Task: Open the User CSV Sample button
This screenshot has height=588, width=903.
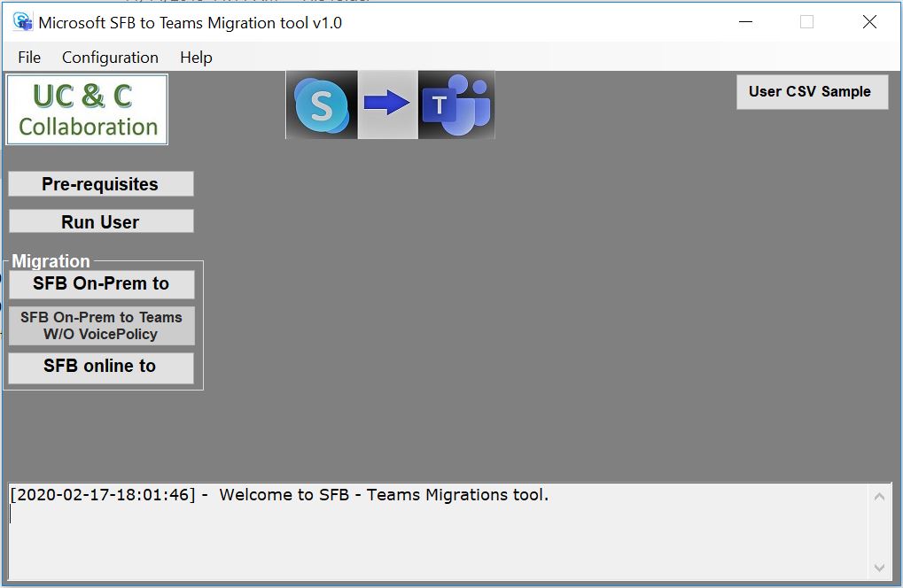Action: [x=812, y=92]
